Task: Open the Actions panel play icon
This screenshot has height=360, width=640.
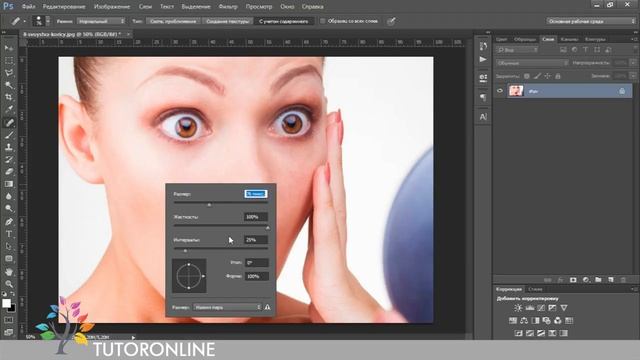Action: [x=483, y=60]
